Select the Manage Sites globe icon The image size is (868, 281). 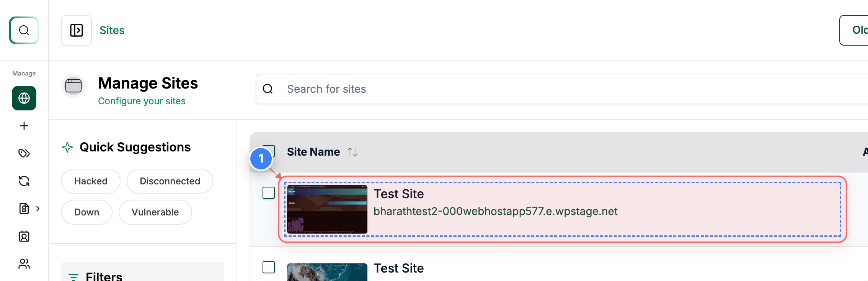pos(24,98)
